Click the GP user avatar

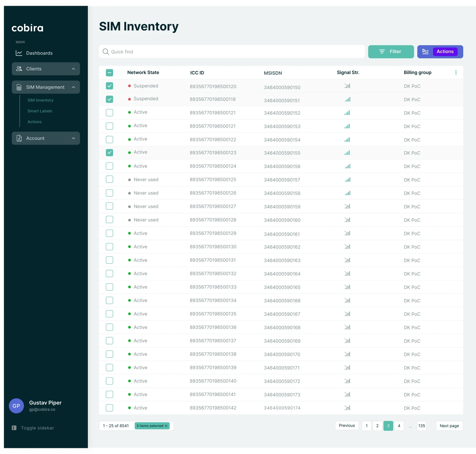pyautogui.click(x=16, y=406)
